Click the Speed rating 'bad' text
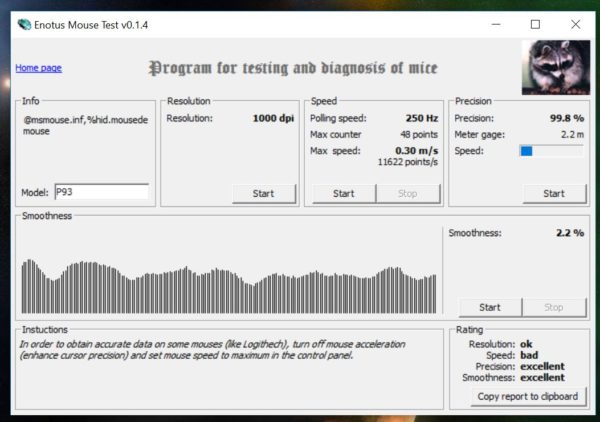This screenshot has width=600, height=422. point(529,355)
